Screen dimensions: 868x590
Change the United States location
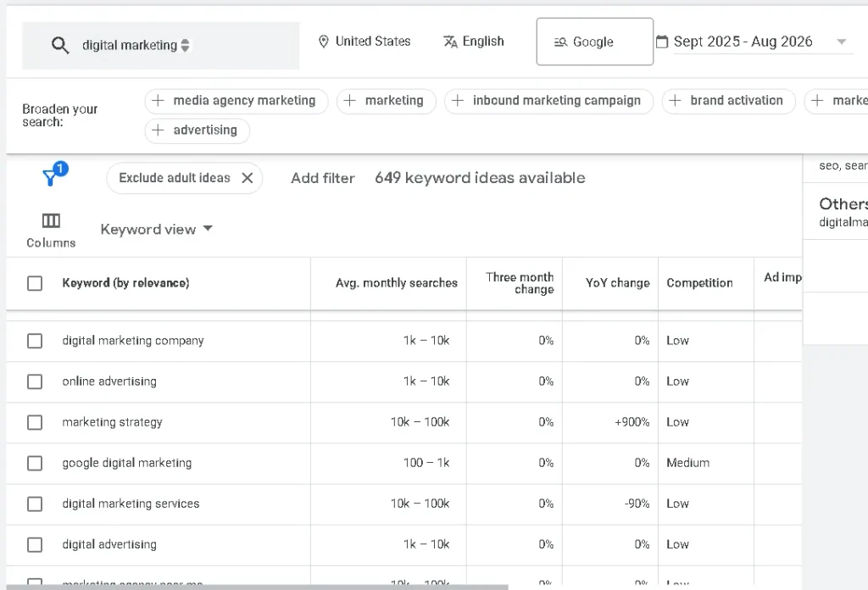[x=364, y=42]
